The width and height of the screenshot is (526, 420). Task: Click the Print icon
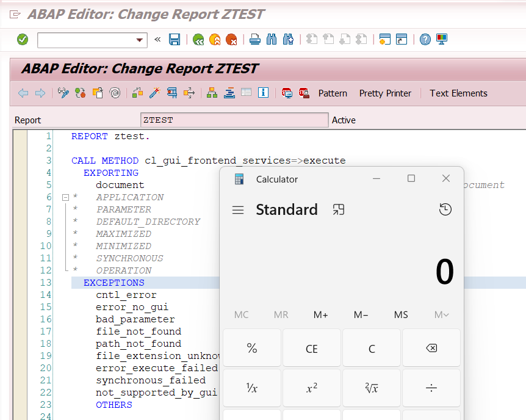coord(255,40)
